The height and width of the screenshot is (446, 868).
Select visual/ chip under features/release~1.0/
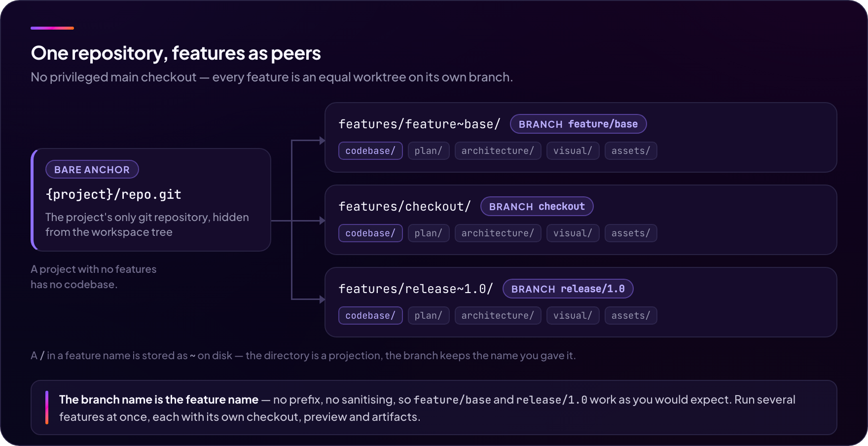(573, 316)
